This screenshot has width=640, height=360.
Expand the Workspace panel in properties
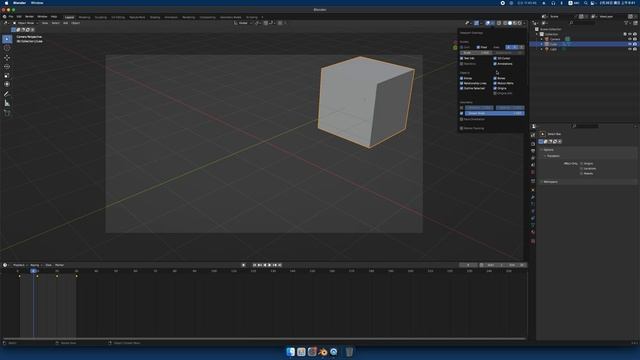click(x=551, y=182)
